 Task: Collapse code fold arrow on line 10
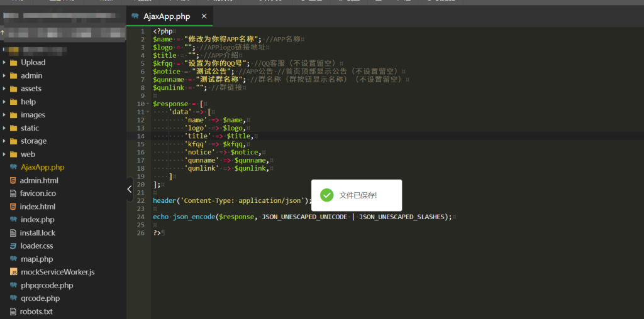pyautogui.click(x=148, y=104)
